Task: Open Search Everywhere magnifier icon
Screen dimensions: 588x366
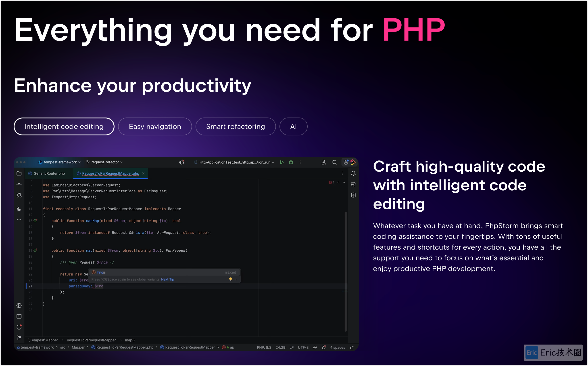Action: (335, 162)
